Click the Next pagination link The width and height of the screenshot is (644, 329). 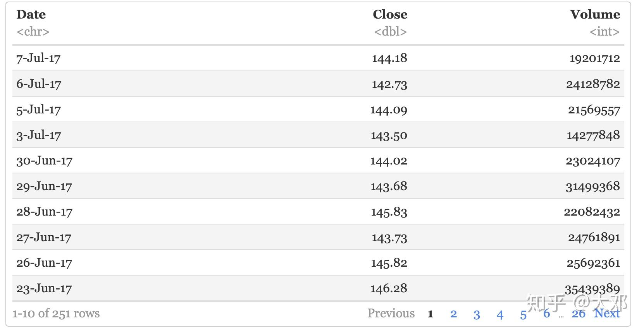pyautogui.click(x=607, y=313)
